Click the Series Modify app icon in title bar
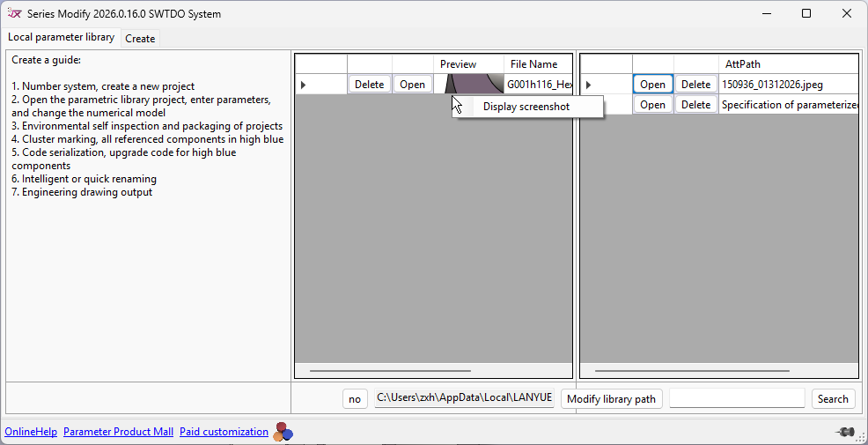 click(x=14, y=13)
